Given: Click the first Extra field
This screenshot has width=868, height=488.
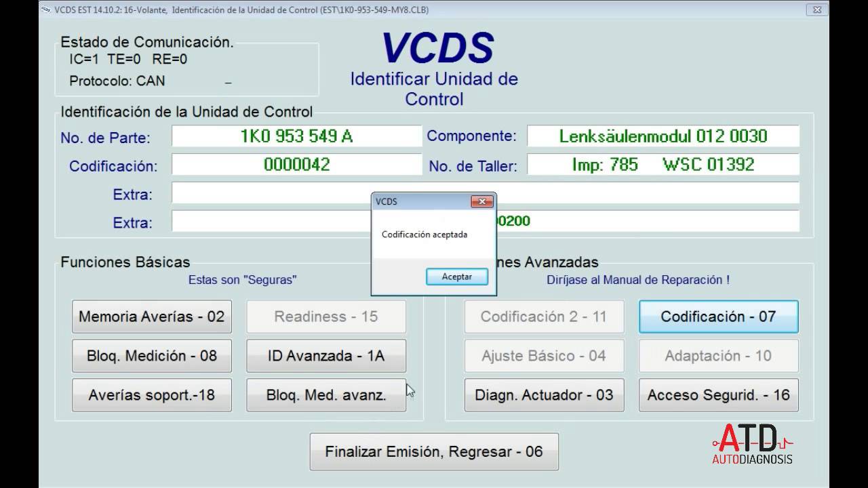Looking at the screenshot, I should (x=486, y=193).
